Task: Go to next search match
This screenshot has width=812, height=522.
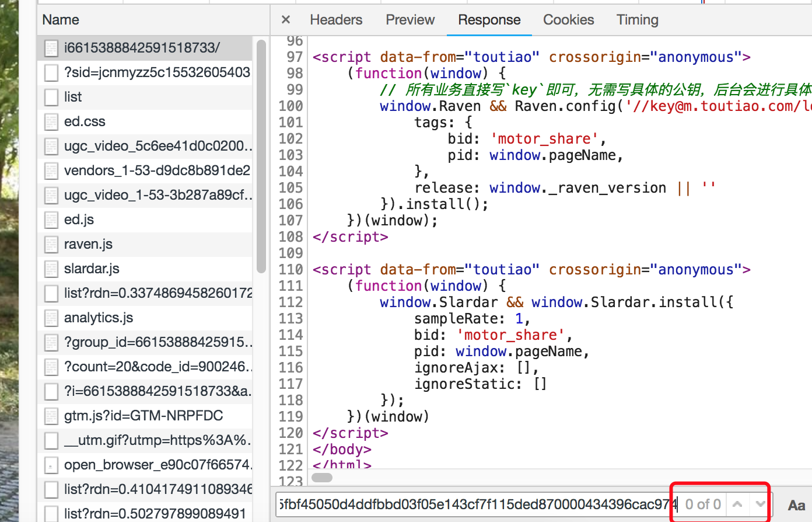Action: coord(760,504)
